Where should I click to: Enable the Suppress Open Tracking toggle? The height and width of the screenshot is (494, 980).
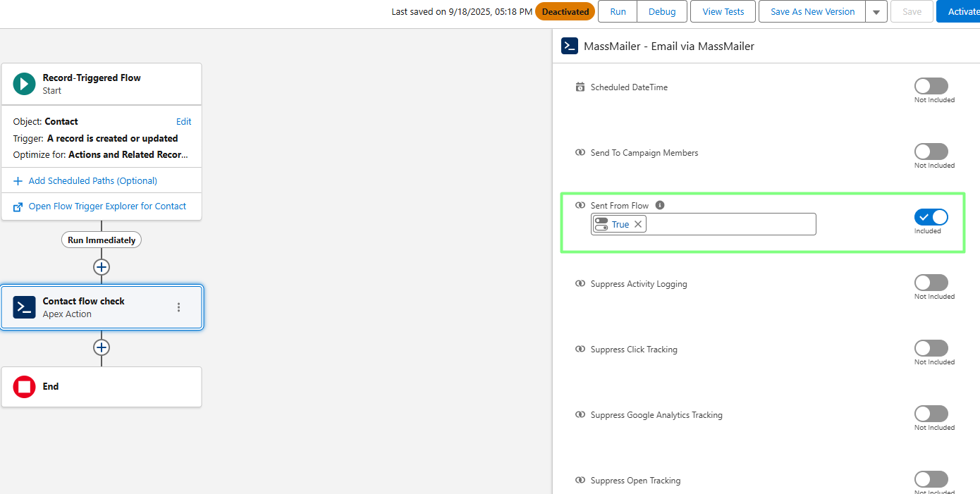(931, 479)
